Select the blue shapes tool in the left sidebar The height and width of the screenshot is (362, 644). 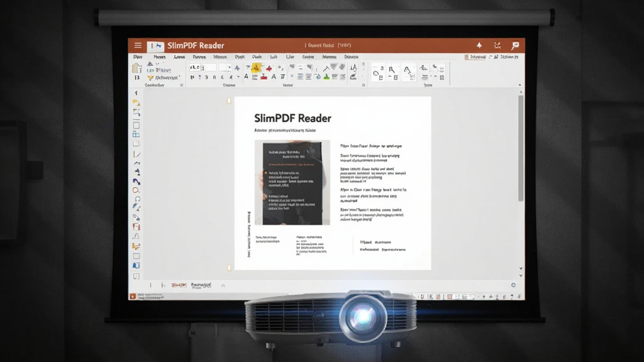coord(136,134)
